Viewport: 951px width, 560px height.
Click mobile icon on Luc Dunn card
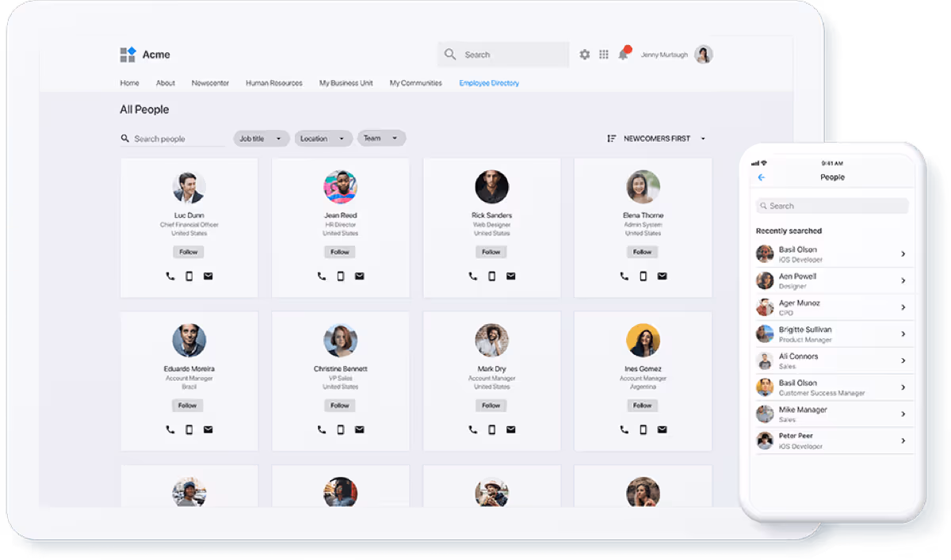[189, 276]
